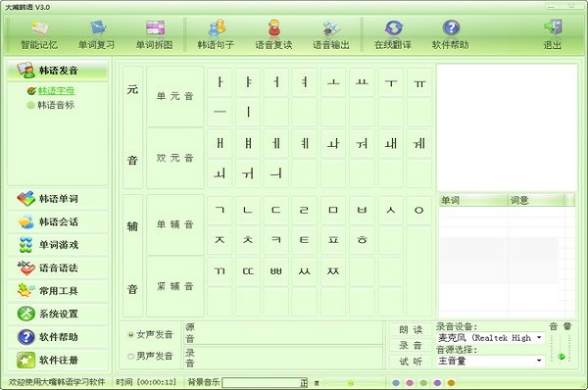Stop background music with the X button
Viewport: 588px width, 390px height.
[317, 383]
